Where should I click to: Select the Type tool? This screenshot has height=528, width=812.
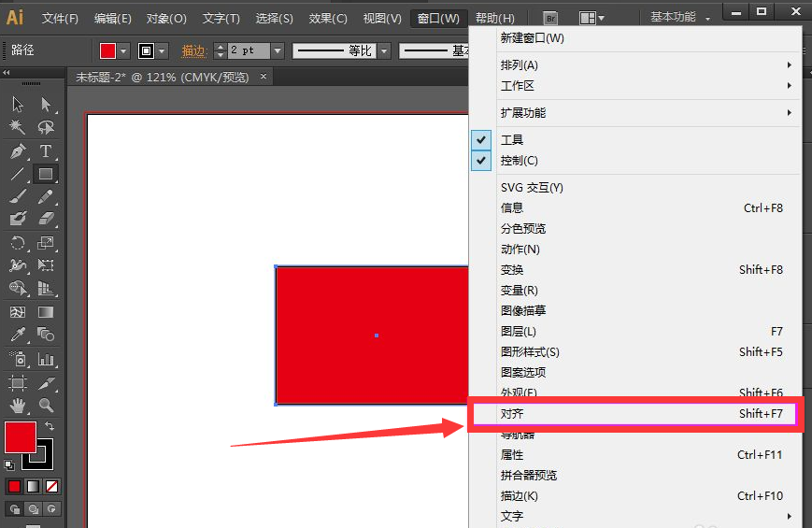pos(46,151)
